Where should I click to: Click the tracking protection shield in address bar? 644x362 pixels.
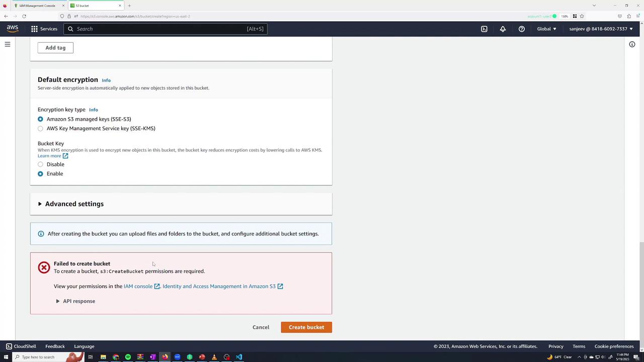click(62, 16)
